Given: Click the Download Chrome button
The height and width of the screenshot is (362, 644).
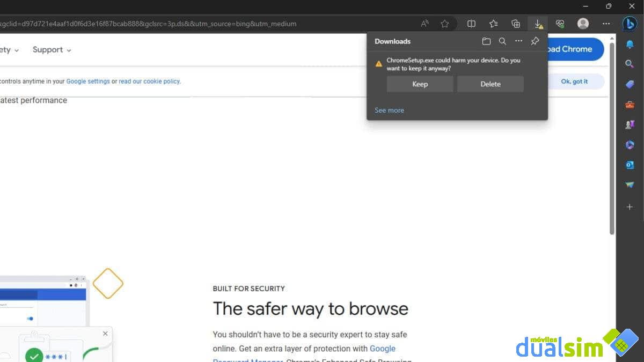Looking at the screenshot, I should [x=575, y=49].
